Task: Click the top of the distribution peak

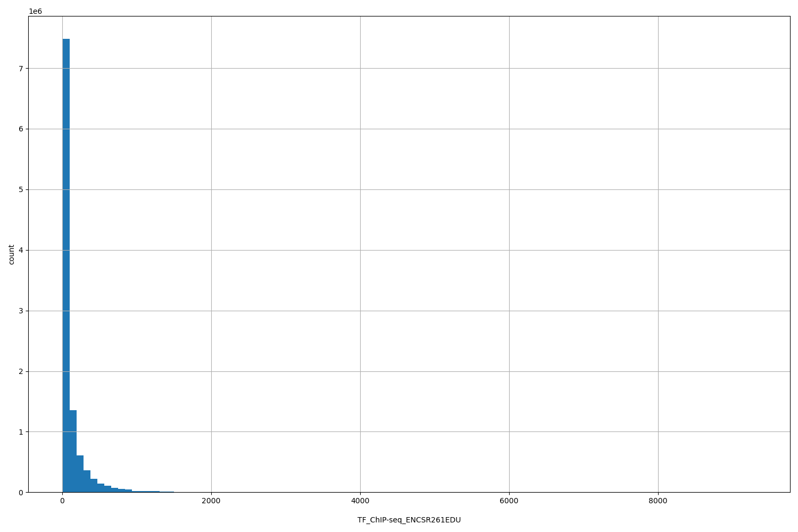Action: pyautogui.click(x=66, y=40)
